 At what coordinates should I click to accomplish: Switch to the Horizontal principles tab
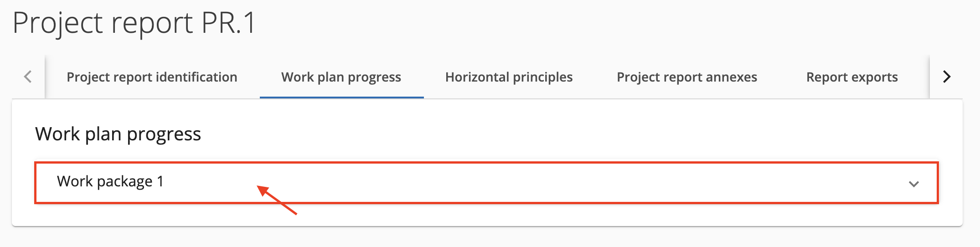click(x=509, y=77)
